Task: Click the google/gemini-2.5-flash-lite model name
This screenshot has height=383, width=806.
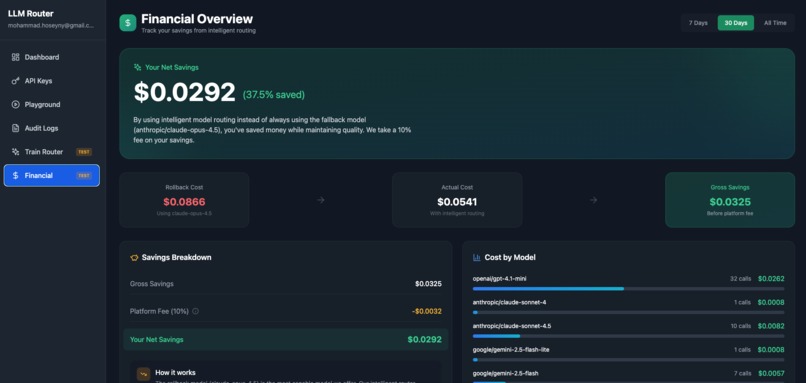Action: click(511, 350)
